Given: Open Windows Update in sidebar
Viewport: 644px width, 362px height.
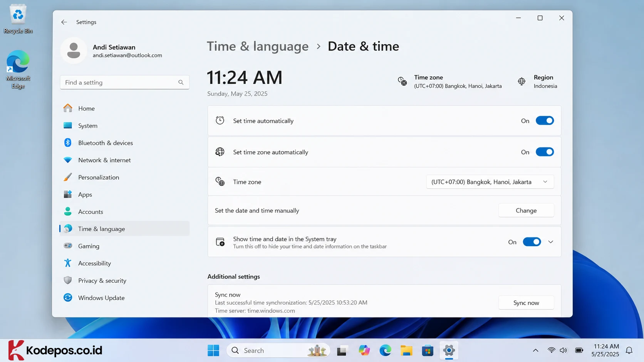Looking at the screenshot, I should point(124,297).
